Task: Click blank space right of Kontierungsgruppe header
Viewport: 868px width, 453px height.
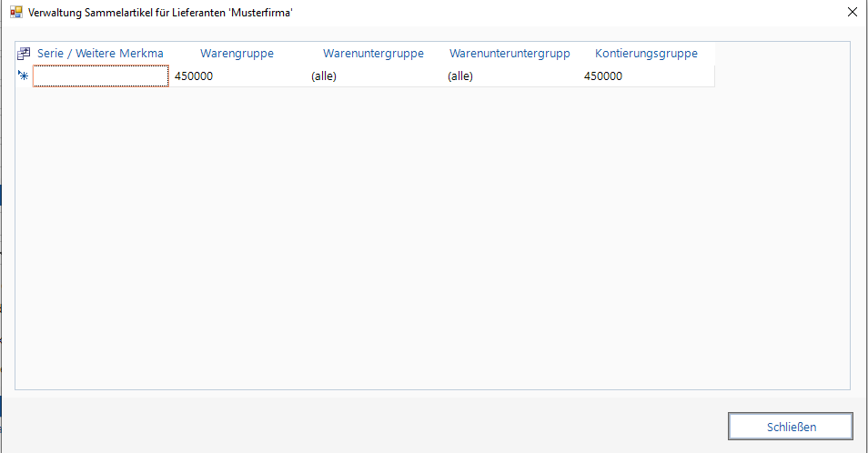Action: [x=782, y=54]
